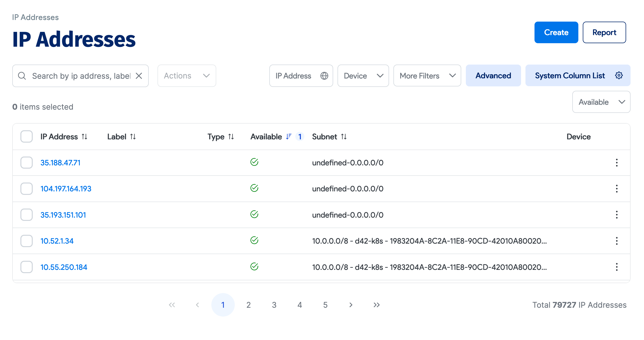Click the search magnifier icon

pos(22,75)
